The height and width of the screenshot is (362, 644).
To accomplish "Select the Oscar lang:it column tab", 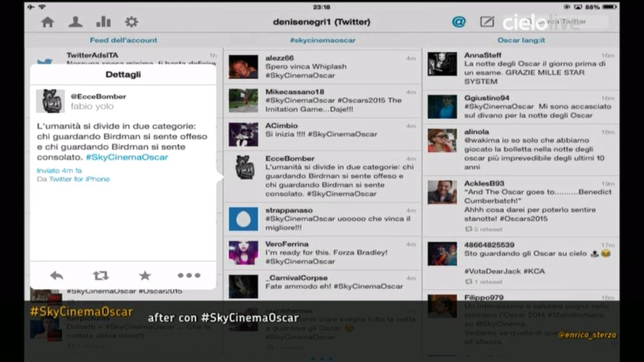I will point(521,41).
